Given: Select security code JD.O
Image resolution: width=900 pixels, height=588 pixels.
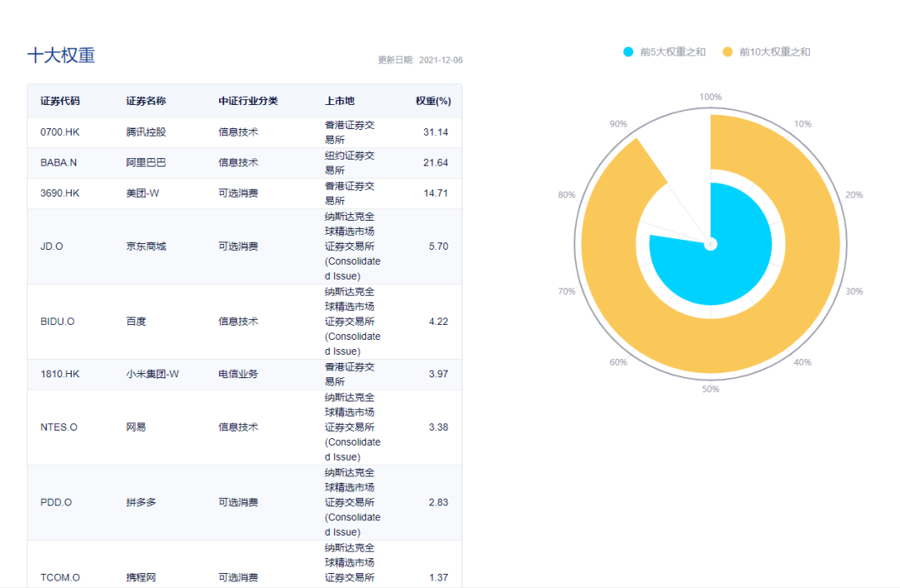Looking at the screenshot, I should tap(52, 247).
